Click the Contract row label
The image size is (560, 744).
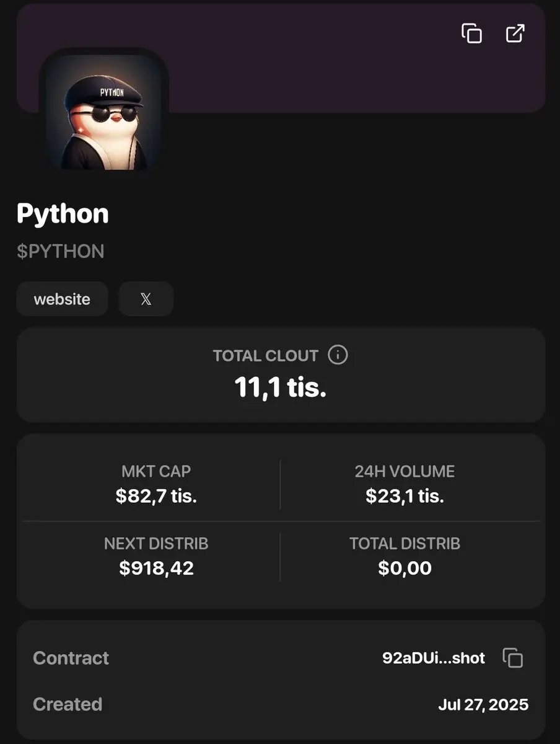click(x=71, y=658)
